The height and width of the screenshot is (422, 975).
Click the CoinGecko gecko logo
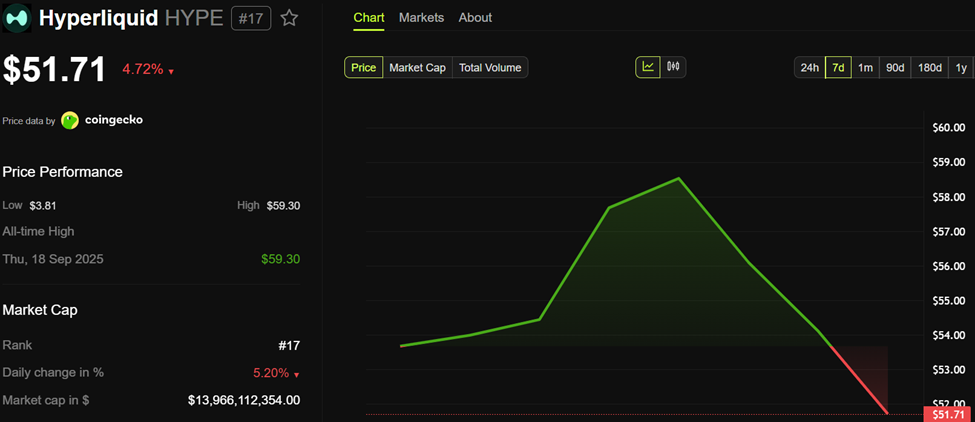point(70,120)
